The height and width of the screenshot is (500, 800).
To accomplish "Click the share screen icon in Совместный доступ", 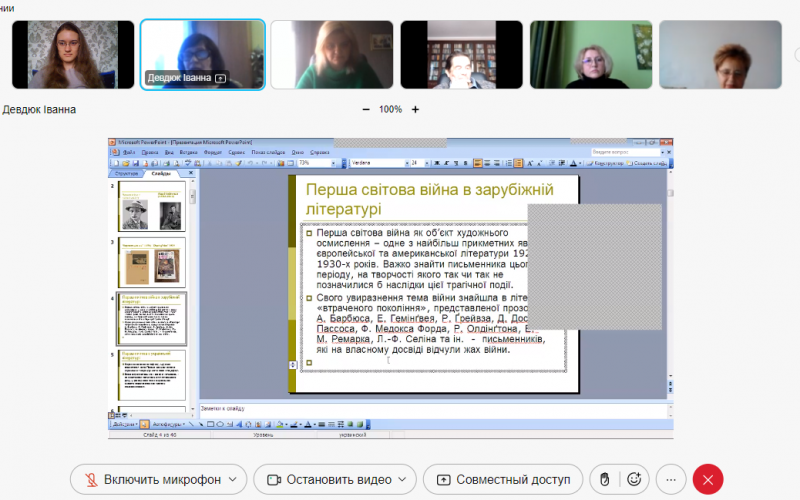I will coord(442,479).
